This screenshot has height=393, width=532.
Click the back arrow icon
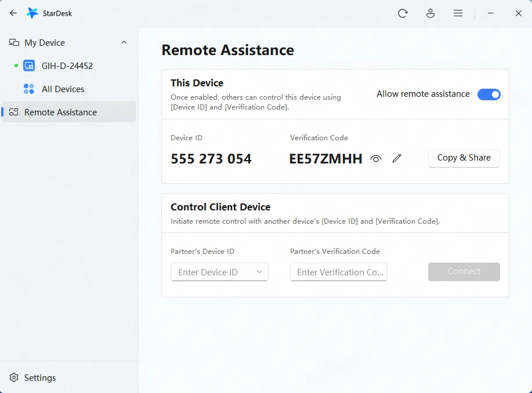[x=13, y=13]
